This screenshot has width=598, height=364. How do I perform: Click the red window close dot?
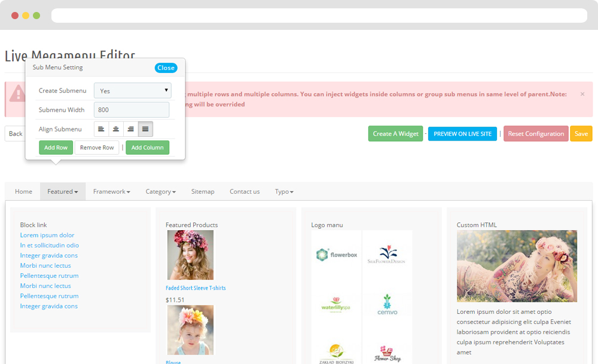tap(15, 16)
